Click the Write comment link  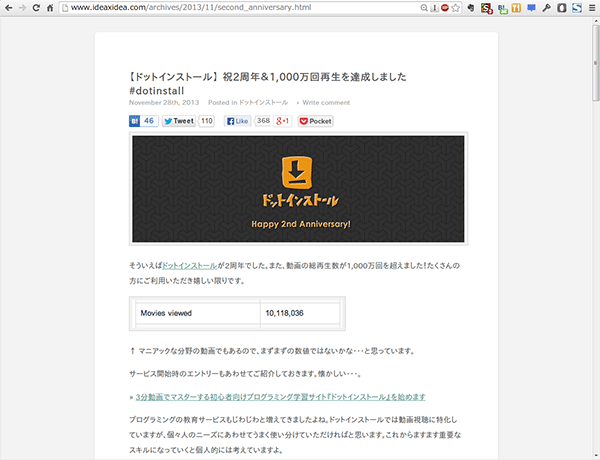point(326,103)
